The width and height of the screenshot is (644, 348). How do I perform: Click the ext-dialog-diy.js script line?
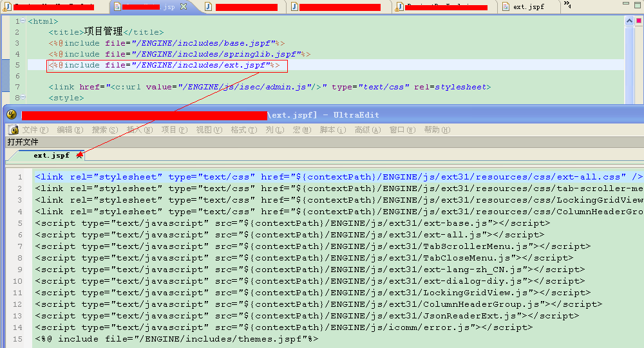click(x=310, y=281)
